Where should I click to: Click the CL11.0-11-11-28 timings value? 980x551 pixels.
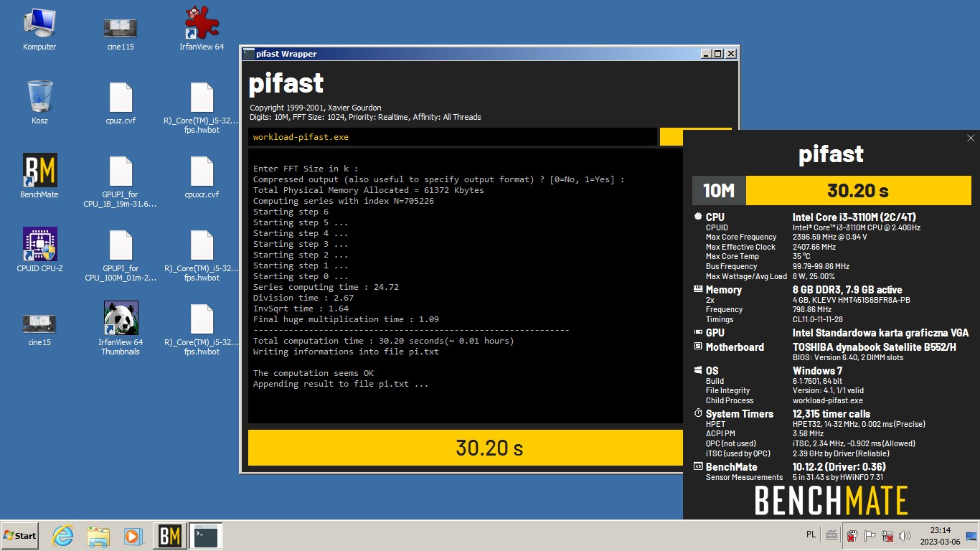pos(818,320)
